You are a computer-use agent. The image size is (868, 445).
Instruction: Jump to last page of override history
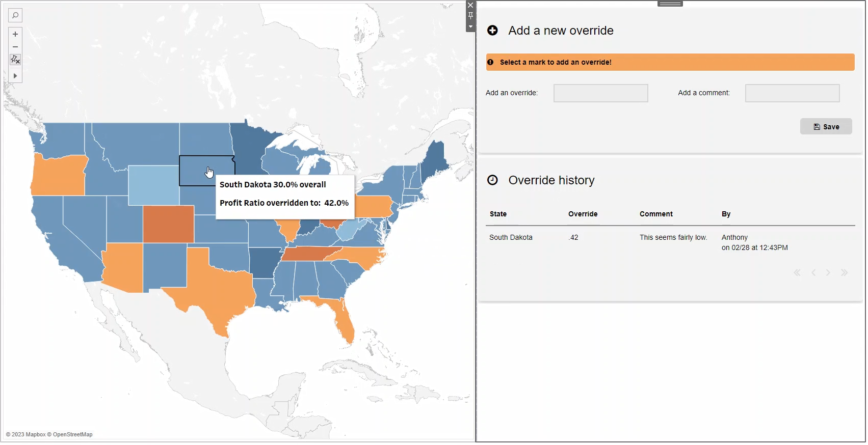click(x=845, y=272)
